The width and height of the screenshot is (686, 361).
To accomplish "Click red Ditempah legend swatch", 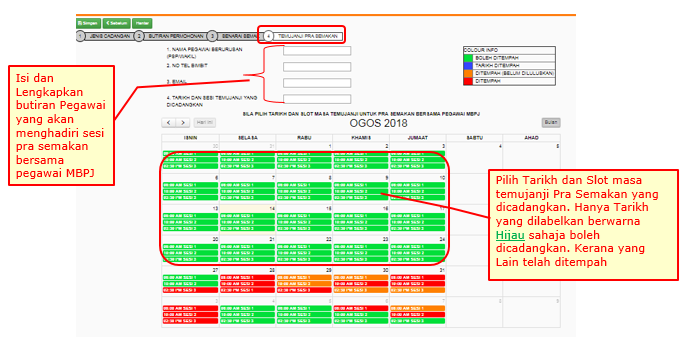I will coord(468,81).
